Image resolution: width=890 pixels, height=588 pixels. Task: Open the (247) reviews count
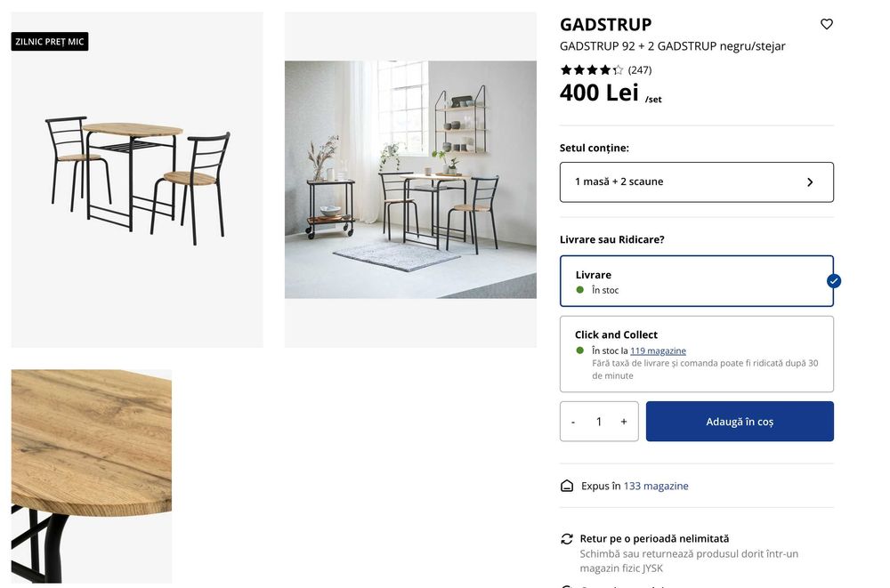(x=640, y=69)
